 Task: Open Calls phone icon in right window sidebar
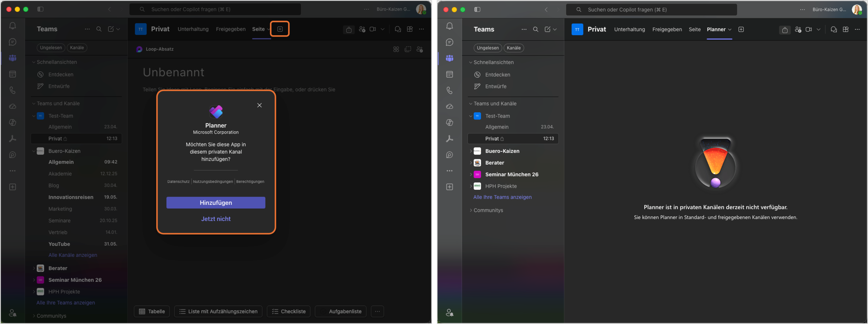click(450, 90)
